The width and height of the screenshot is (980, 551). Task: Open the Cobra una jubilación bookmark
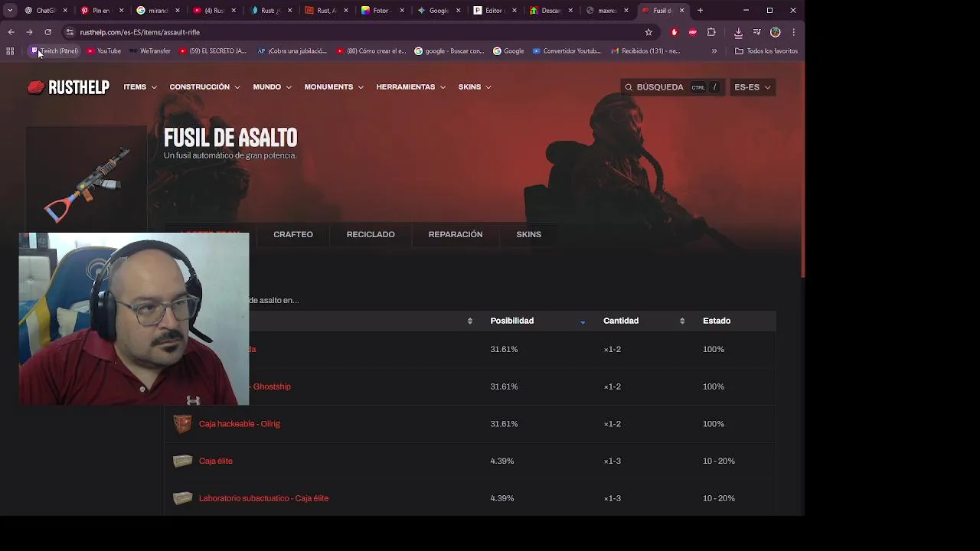pos(292,51)
